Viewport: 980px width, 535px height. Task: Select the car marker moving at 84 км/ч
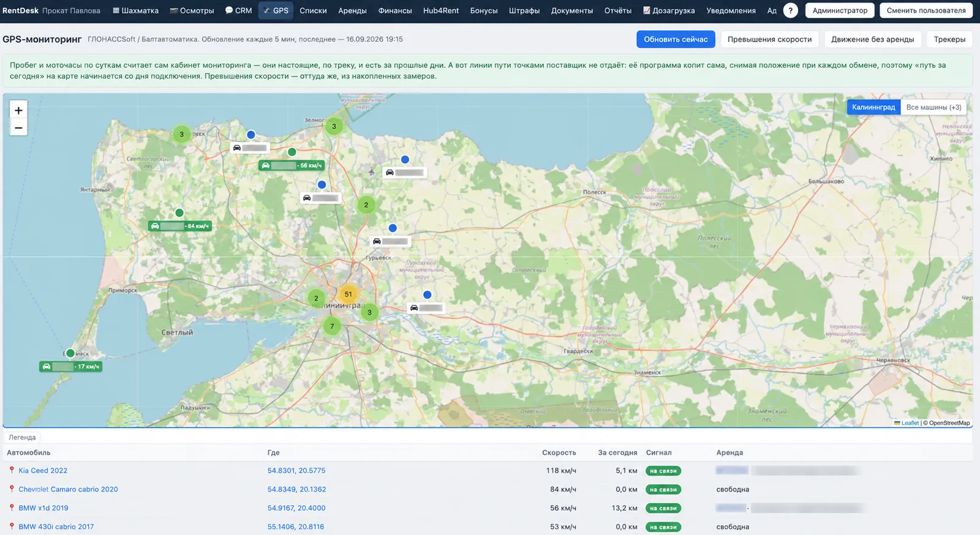[180, 226]
